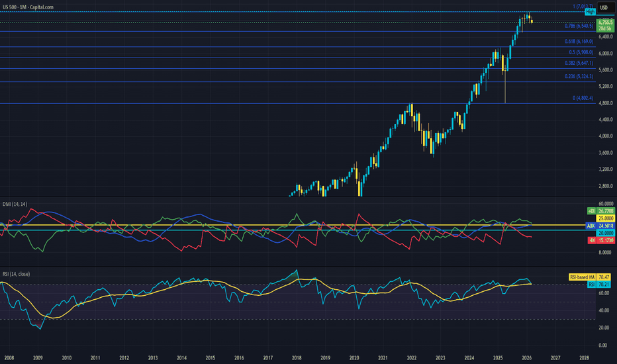Click year 2026 on the time axis

point(526,358)
